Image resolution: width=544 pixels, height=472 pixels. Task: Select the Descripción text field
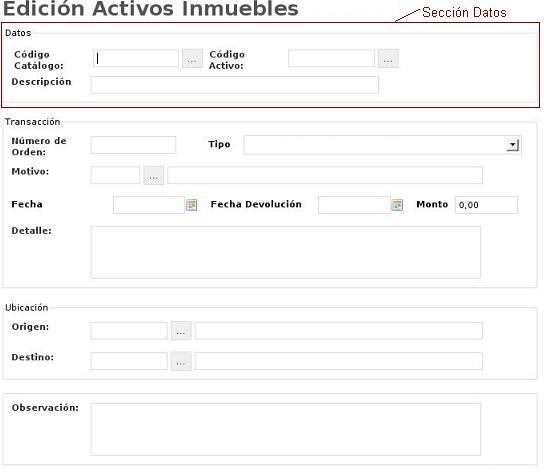pos(235,85)
